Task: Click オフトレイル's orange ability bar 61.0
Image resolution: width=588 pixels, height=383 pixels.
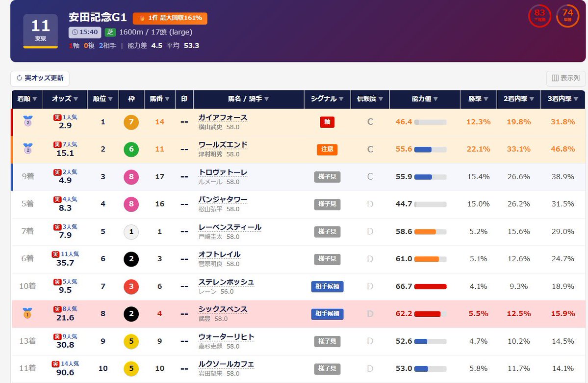Action: click(x=430, y=259)
